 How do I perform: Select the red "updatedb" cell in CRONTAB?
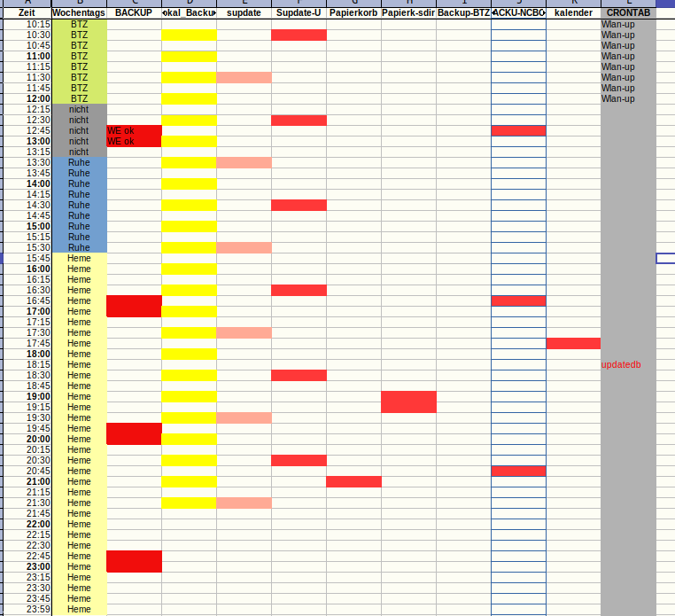pyautogui.click(x=621, y=364)
